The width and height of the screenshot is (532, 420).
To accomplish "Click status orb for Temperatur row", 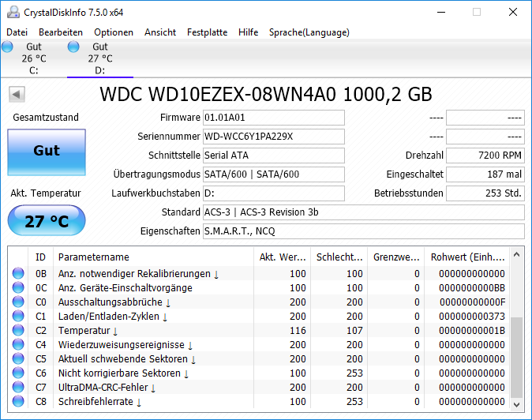I will coord(18,330).
